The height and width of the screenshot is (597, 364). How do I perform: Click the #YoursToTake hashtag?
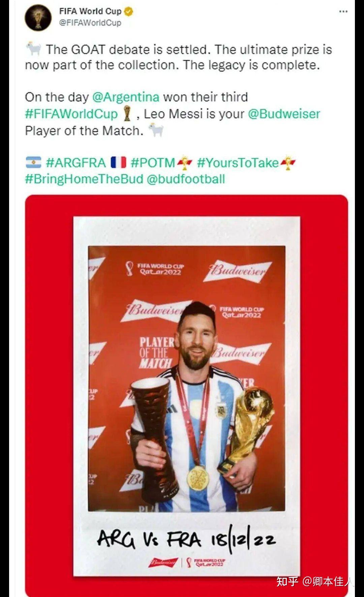238,163
